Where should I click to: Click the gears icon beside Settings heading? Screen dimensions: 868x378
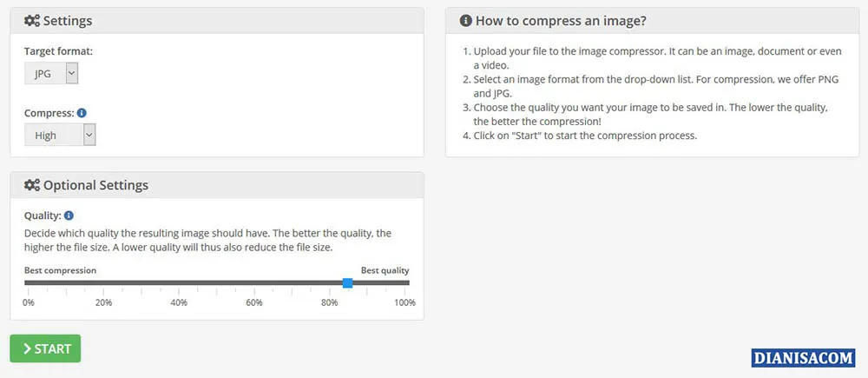click(x=31, y=21)
